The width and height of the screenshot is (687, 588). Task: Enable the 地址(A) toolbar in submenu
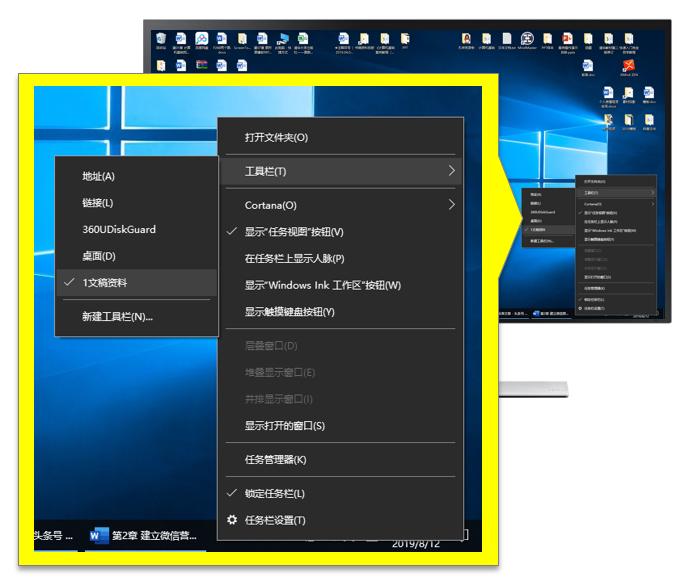[x=136, y=176]
